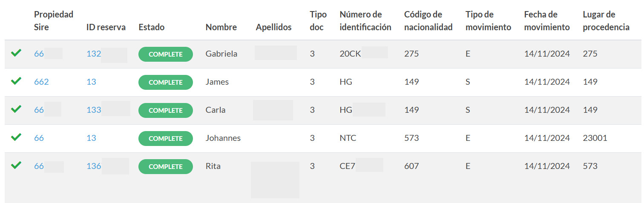Click the Código de nacionalidad column header
The width and height of the screenshot is (644, 203).
click(x=428, y=21)
